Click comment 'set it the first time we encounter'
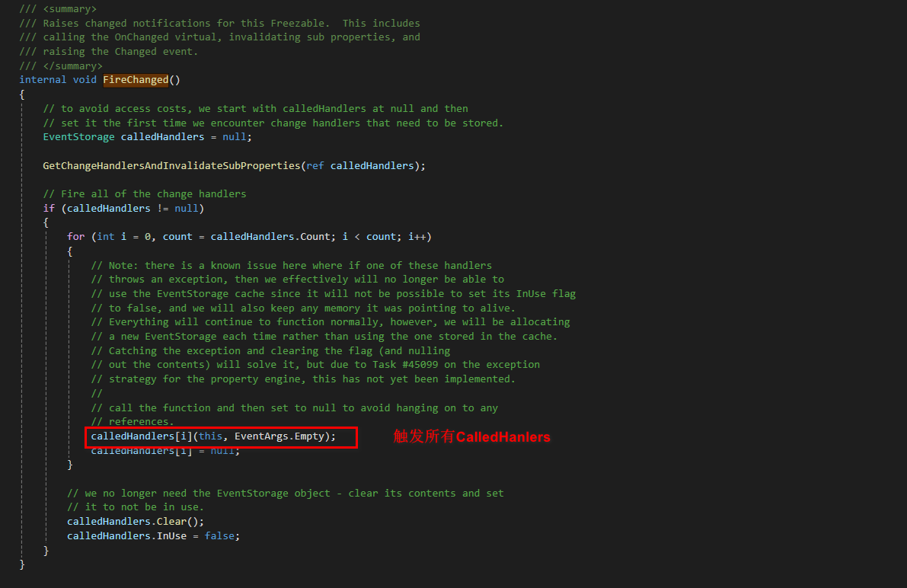 click(x=273, y=123)
